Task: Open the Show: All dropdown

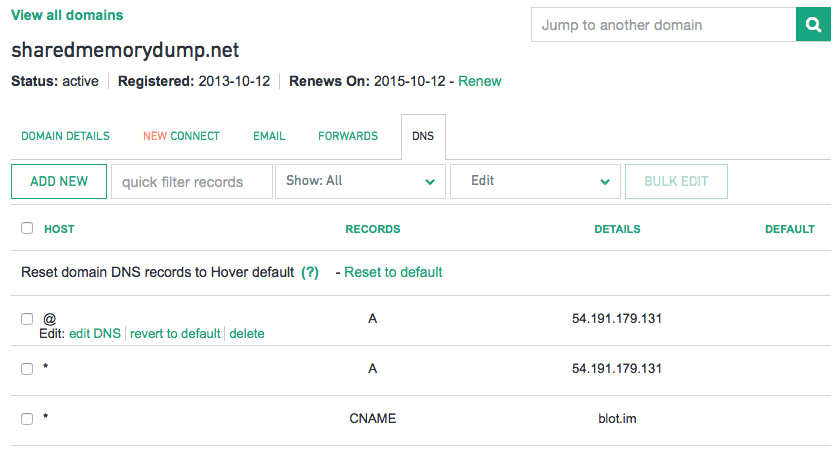Action: tap(360, 181)
